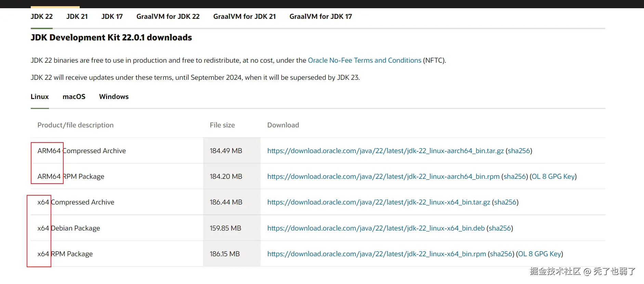Open Oracle No-Fee Terms and Conditions link
Image resolution: width=644 pixels, height=284 pixels.
[x=365, y=60]
